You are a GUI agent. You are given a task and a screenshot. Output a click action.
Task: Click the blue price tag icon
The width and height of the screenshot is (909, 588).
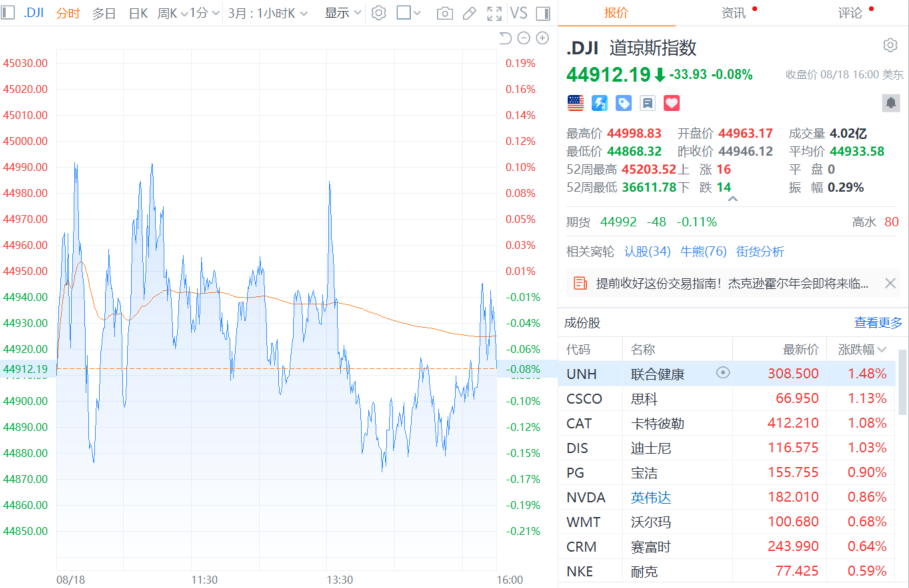pos(623,103)
